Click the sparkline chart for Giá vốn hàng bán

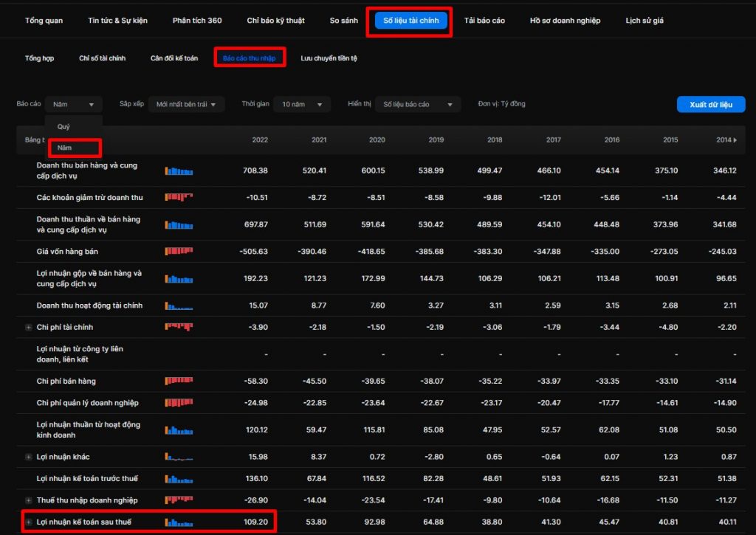[179, 252]
